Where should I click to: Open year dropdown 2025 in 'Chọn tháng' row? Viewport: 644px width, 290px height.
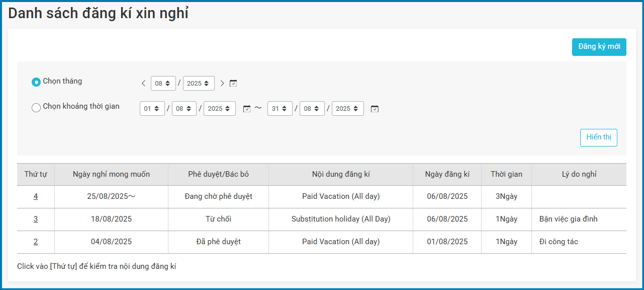click(x=199, y=84)
